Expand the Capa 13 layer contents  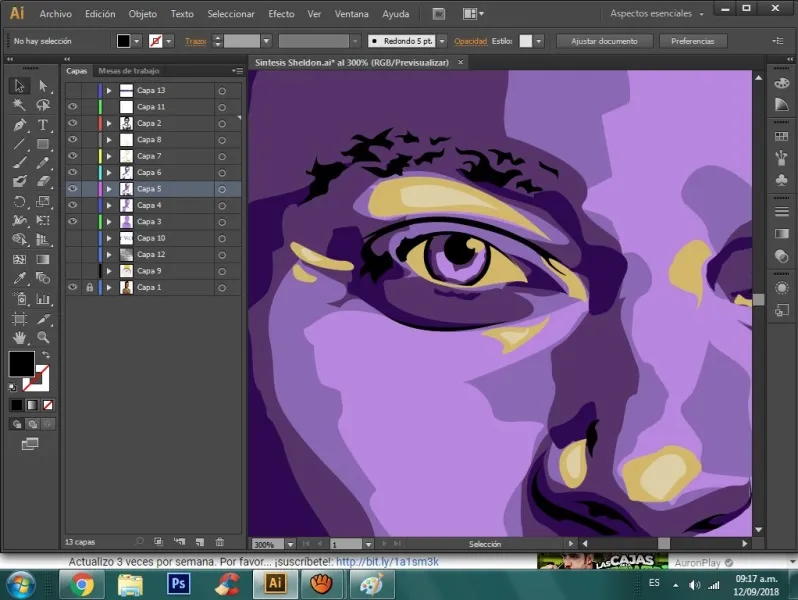109,90
